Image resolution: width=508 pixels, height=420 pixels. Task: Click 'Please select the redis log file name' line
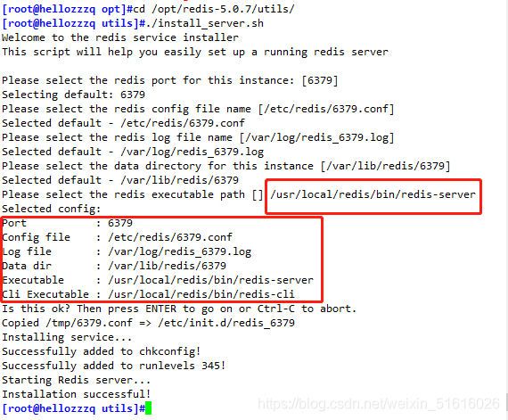(x=198, y=137)
